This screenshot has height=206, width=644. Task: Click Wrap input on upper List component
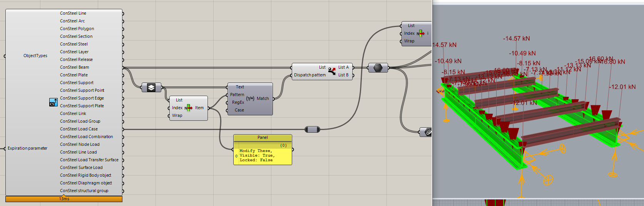click(409, 41)
